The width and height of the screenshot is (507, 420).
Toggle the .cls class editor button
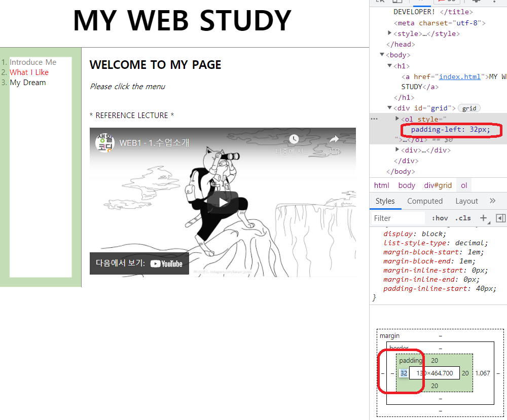(x=463, y=218)
